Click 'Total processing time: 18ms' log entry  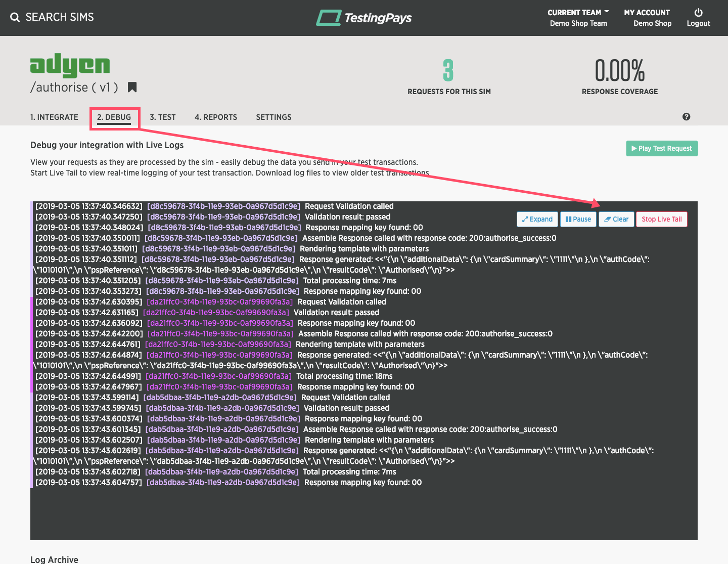(344, 376)
